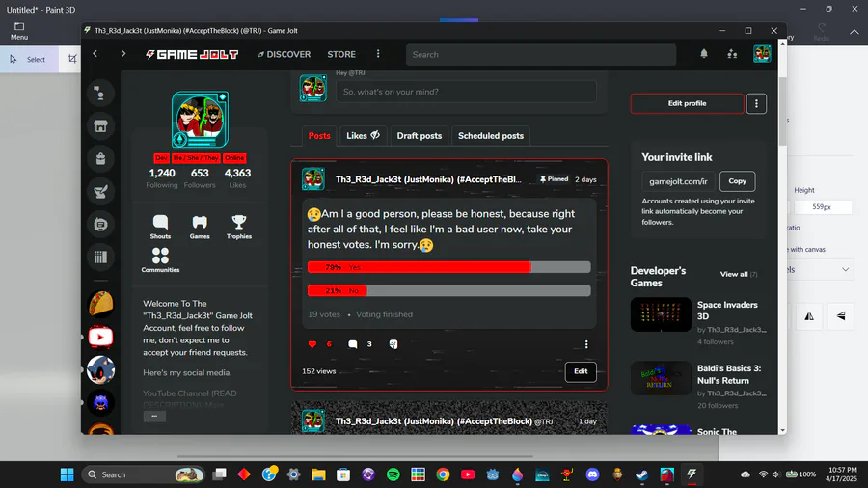Click the Game Jolt search field
The width and height of the screenshot is (868, 488).
pos(541,54)
